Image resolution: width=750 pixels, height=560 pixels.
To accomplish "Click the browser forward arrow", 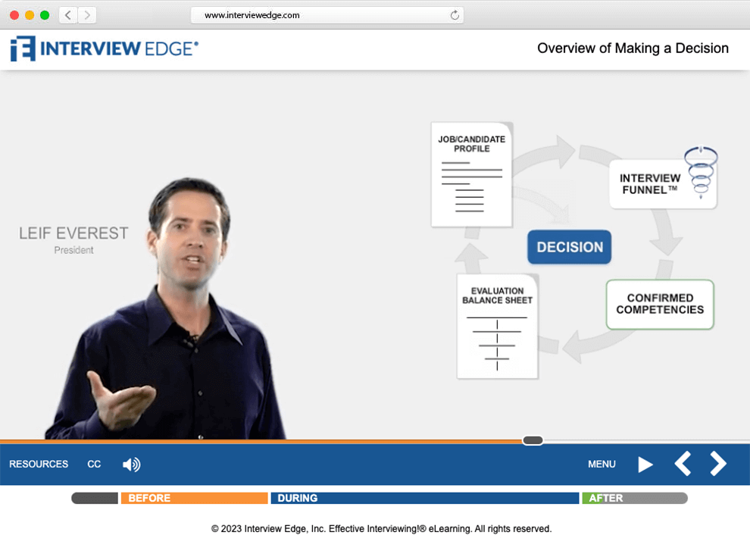I will pyautogui.click(x=87, y=15).
